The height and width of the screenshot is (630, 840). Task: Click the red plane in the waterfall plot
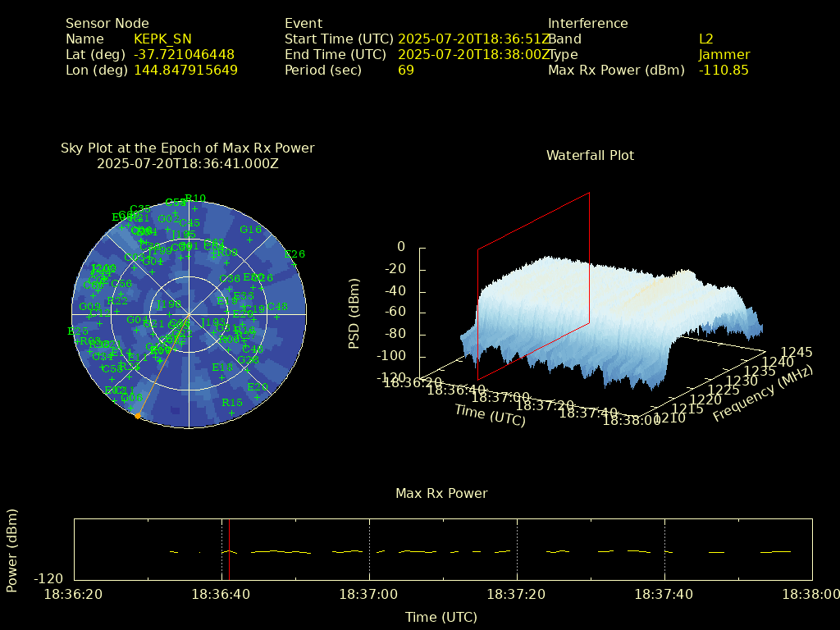click(533, 287)
